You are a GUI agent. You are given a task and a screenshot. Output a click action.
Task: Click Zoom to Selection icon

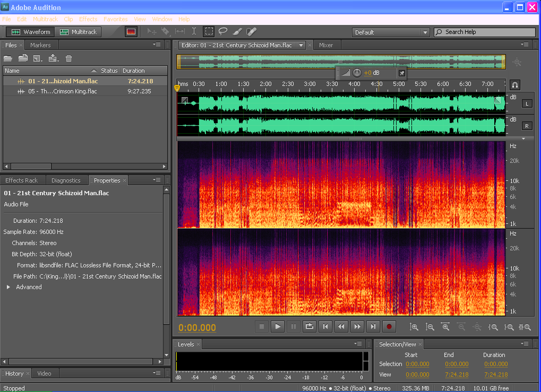525,327
